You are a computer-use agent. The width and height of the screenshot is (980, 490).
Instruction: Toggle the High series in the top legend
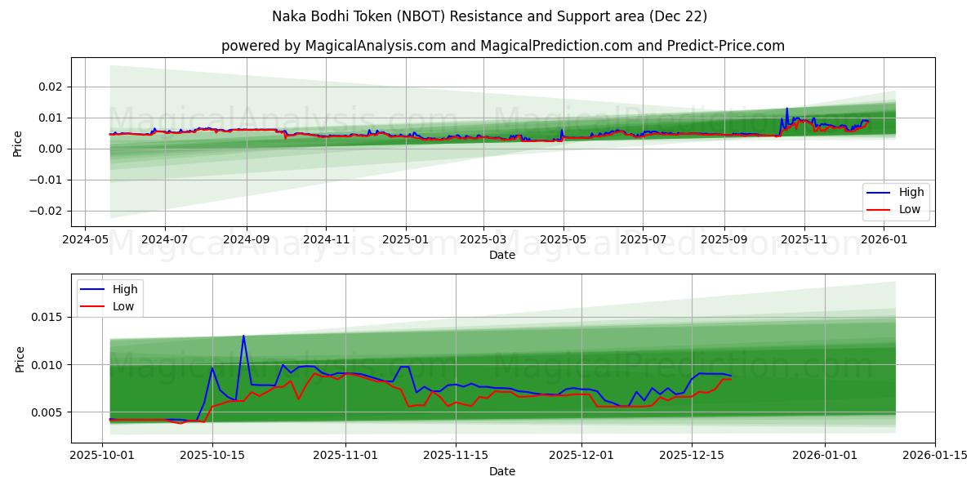pos(914,192)
